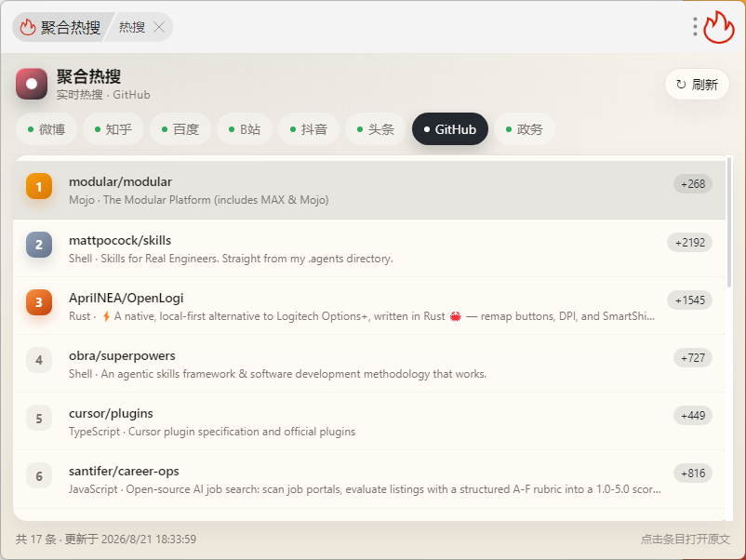Open AprilNEA/OpenLogi repository entry

click(369, 305)
